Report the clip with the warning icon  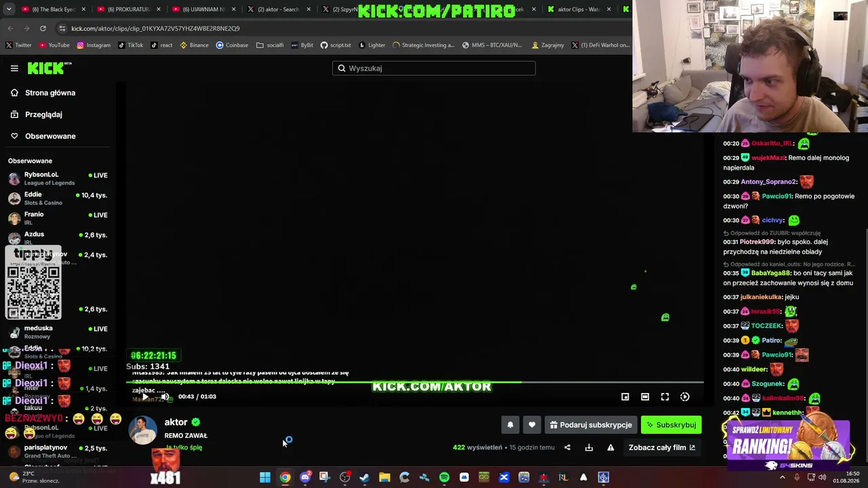pyautogui.click(x=610, y=447)
